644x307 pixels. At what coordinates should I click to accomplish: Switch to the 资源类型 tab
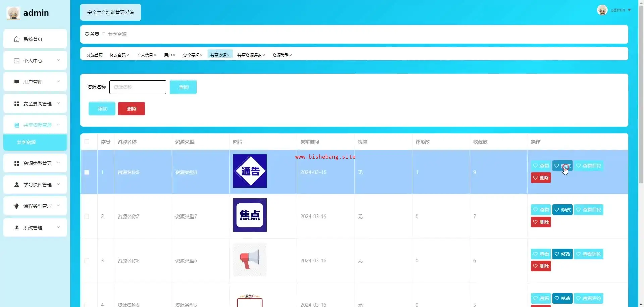281,55
